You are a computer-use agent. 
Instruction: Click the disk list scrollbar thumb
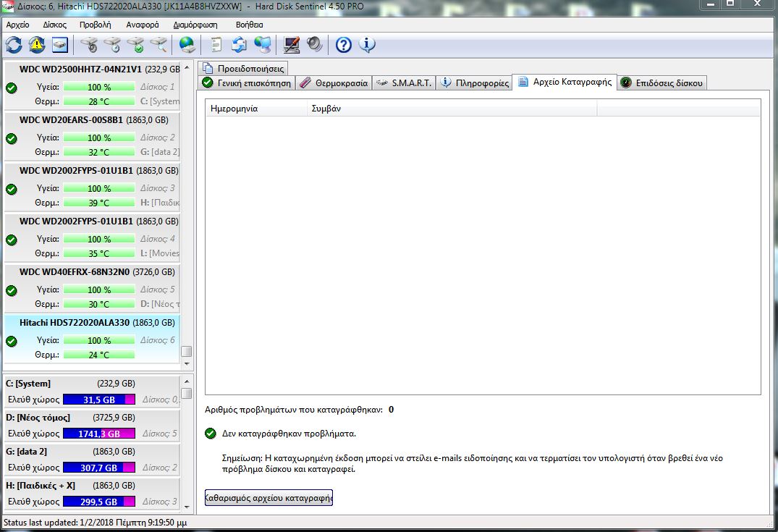pos(187,351)
